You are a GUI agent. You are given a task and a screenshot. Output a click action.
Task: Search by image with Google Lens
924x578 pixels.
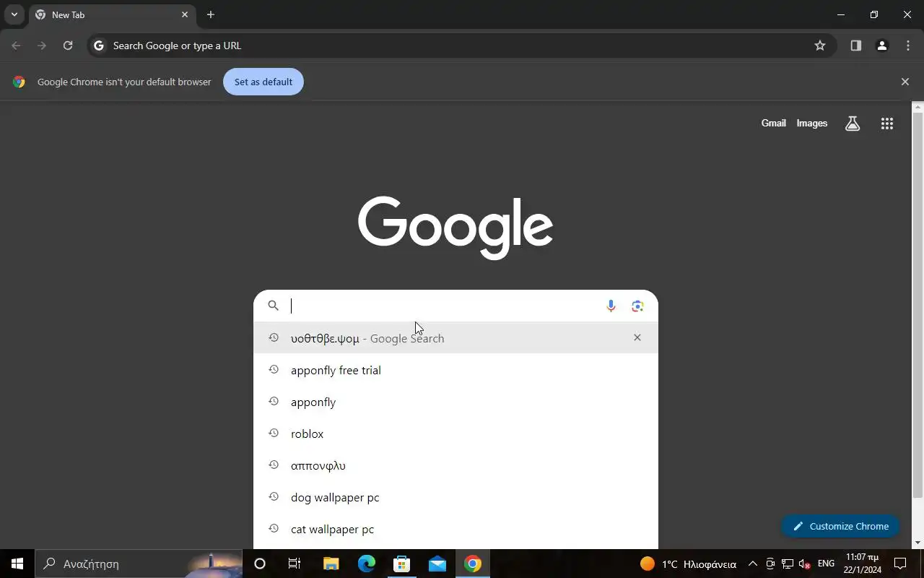pos(637,306)
